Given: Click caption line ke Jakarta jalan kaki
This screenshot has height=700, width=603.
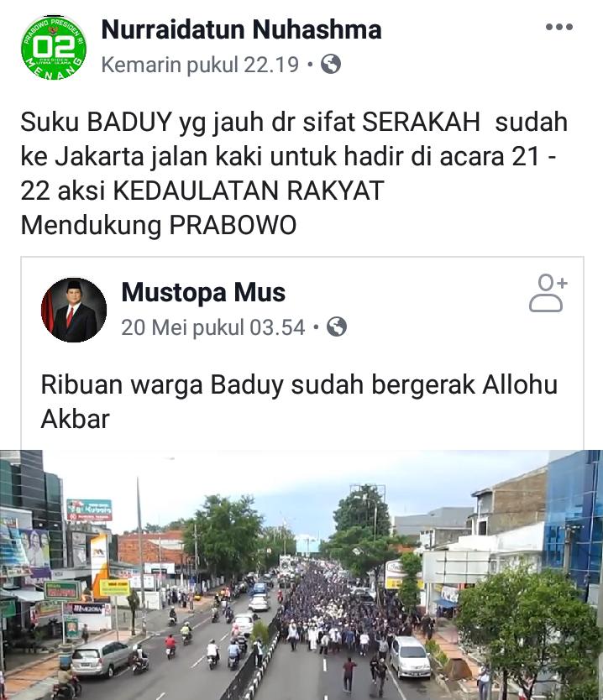Looking at the screenshot, I should pyautogui.click(x=289, y=157).
